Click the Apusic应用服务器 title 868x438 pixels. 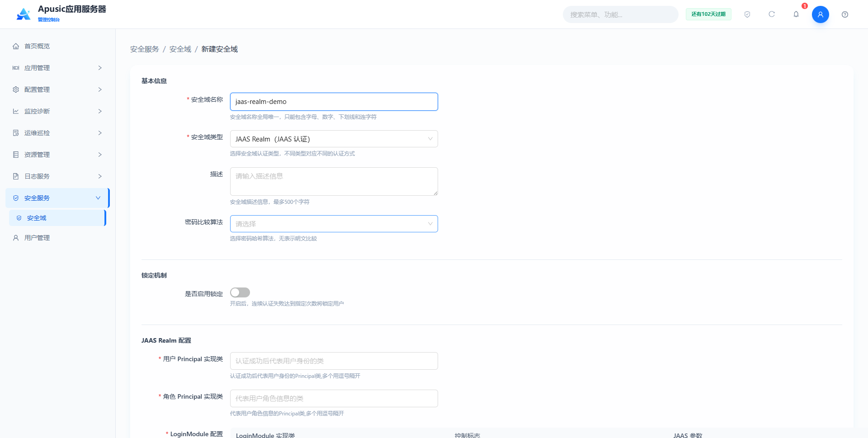coord(72,9)
